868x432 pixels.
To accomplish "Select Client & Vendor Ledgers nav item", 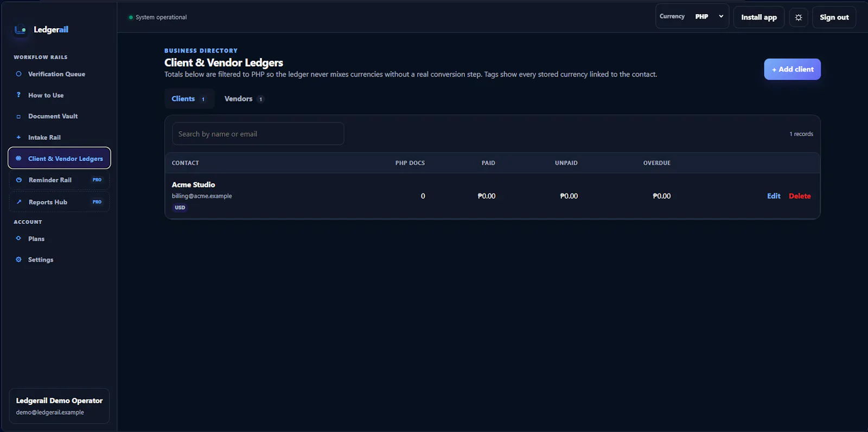I will point(59,158).
